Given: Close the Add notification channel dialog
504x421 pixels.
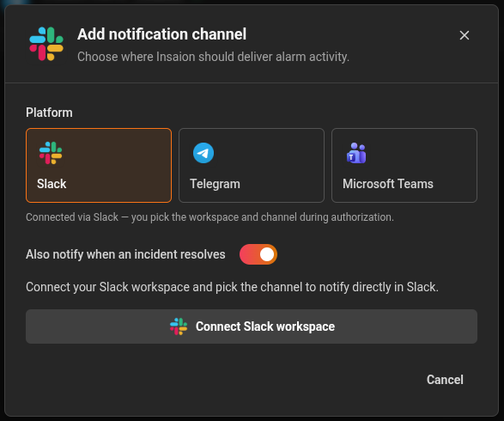Looking at the screenshot, I should point(465,35).
